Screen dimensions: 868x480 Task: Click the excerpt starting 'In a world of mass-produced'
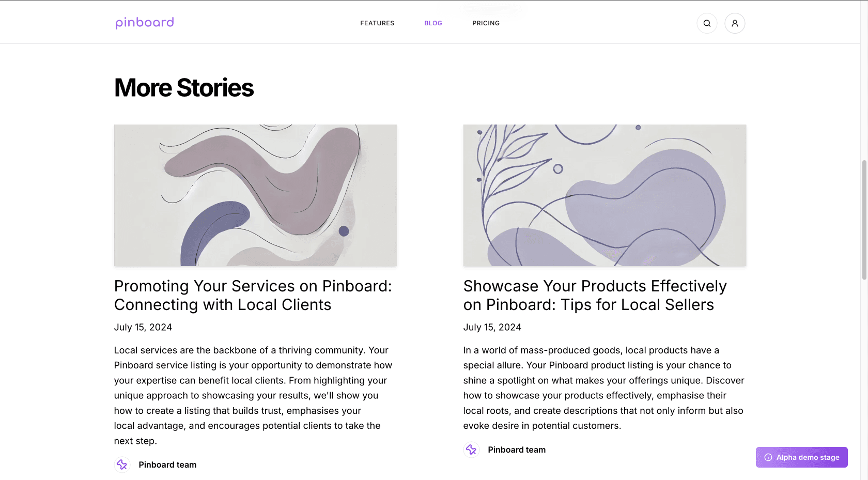(x=603, y=388)
